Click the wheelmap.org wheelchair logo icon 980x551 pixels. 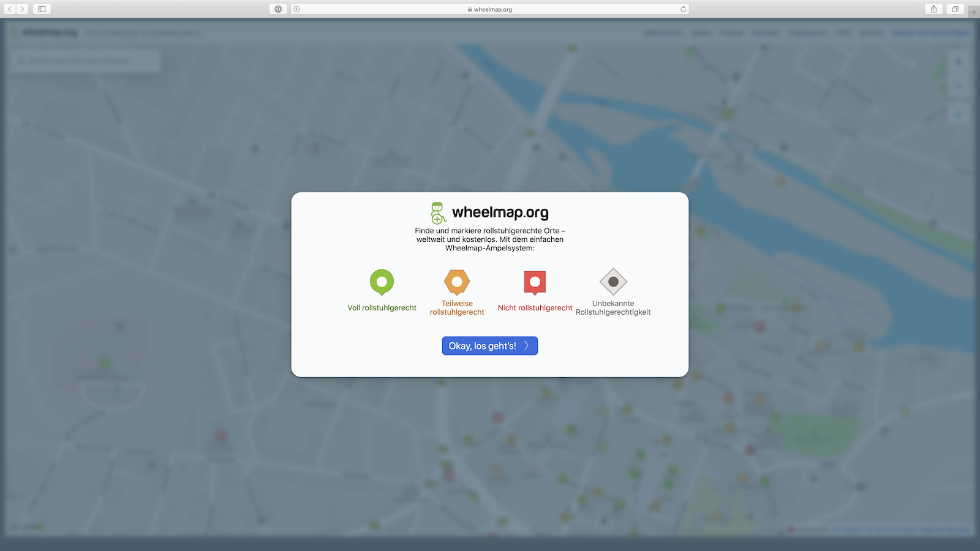[438, 212]
